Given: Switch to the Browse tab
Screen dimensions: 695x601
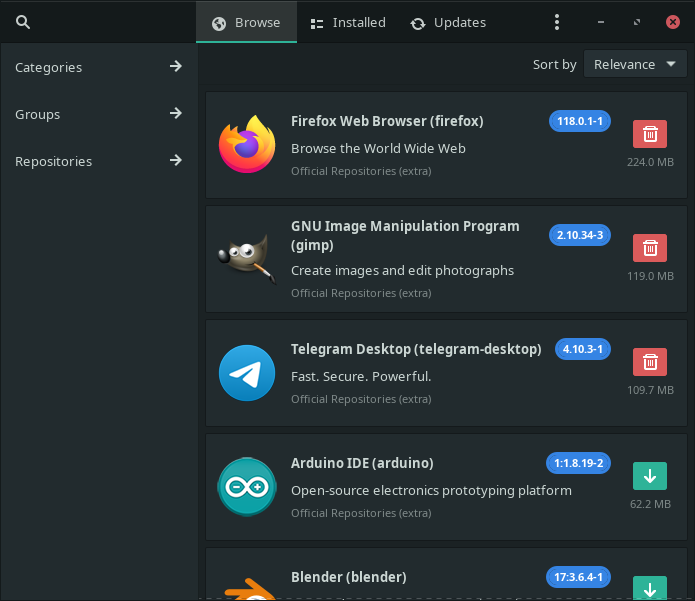Looking at the screenshot, I should coord(246,22).
